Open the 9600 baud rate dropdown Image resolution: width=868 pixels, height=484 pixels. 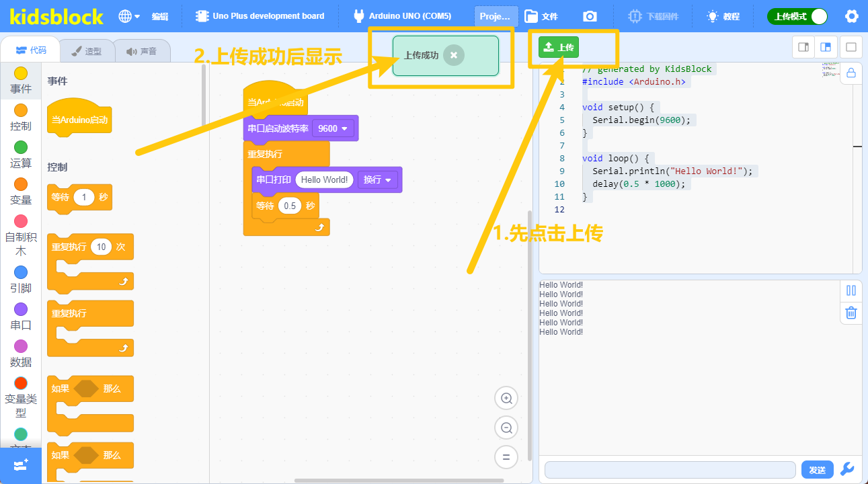[x=333, y=128]
